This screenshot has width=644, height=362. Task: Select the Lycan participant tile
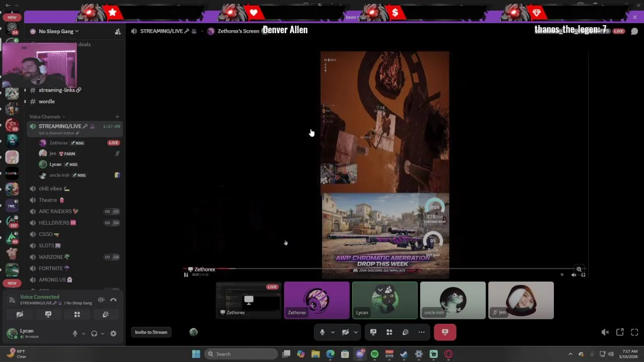click(385, 300)
